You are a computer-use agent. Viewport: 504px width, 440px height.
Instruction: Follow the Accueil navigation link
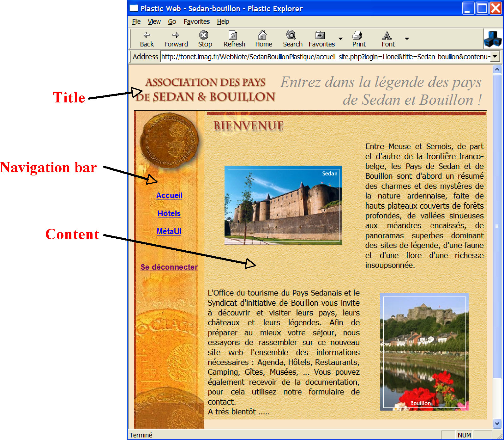[x=169, y=196]
